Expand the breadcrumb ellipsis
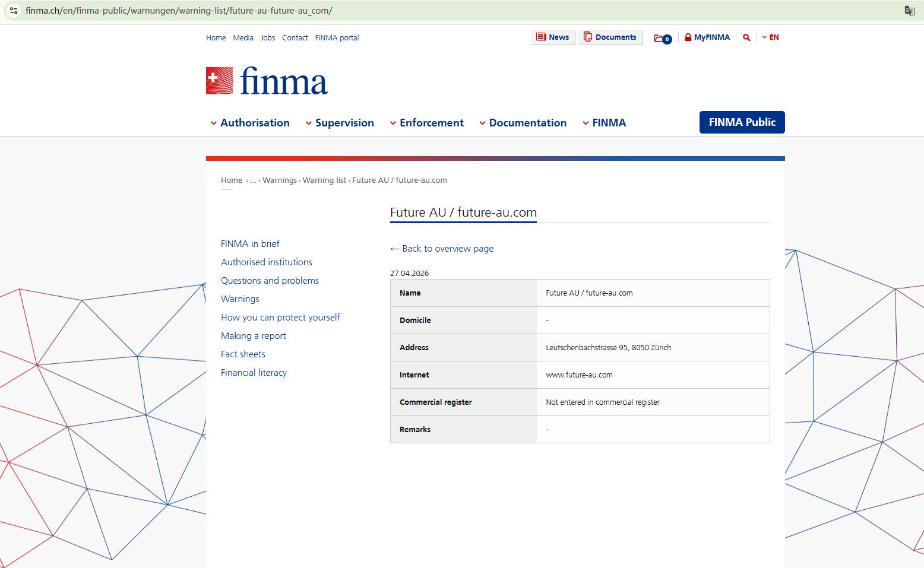Image resolution: width=924 pixels, height=568 pixels. [254, 180]
